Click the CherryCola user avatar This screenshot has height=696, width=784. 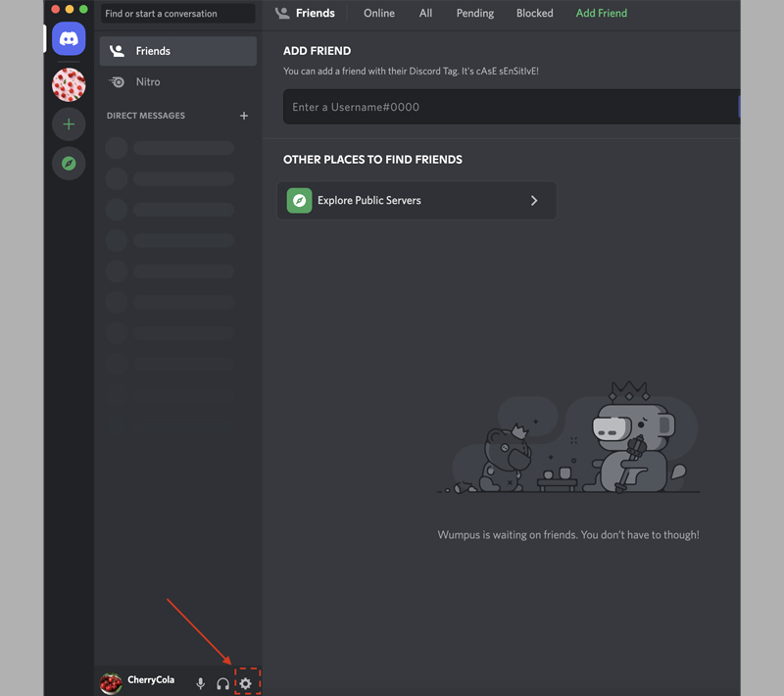tap(112, 682)
